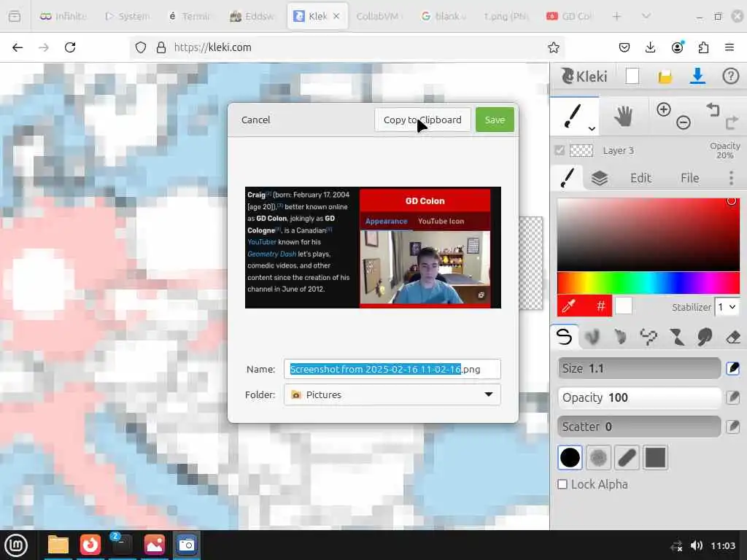
Task: Select the chemy brush type
Action: [x=676, y=337]
